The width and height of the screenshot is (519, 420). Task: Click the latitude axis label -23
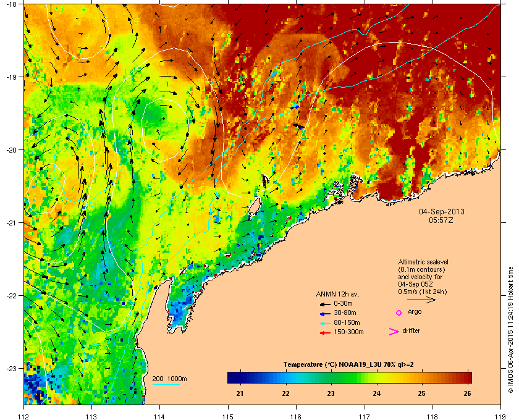point(12,368)
